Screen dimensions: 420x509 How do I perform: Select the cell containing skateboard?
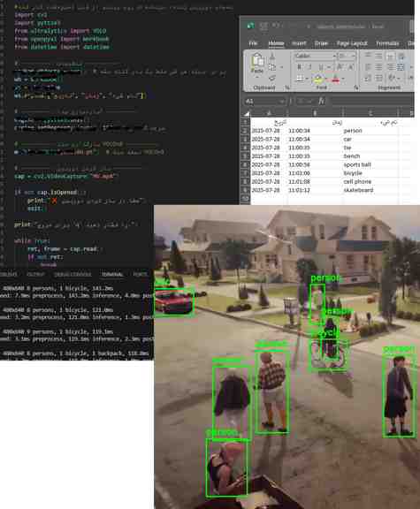click(358, 190)
